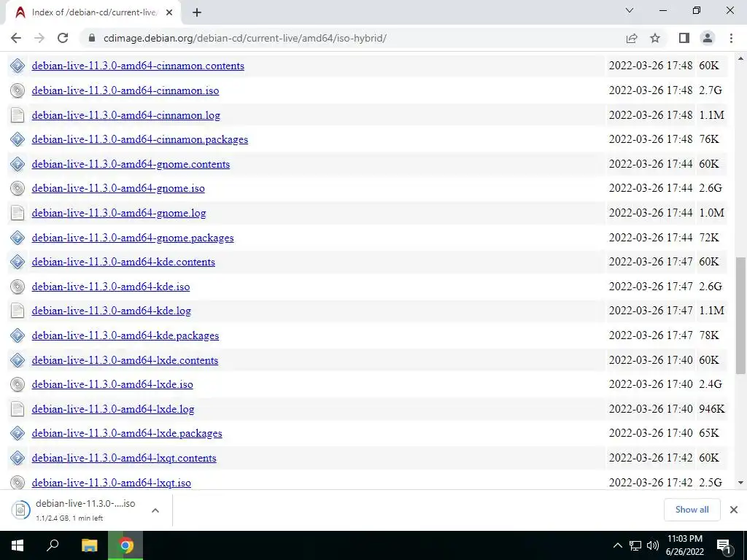Open the notification center icon
Viewport: 747px width, 560px height.
[724, 545]
